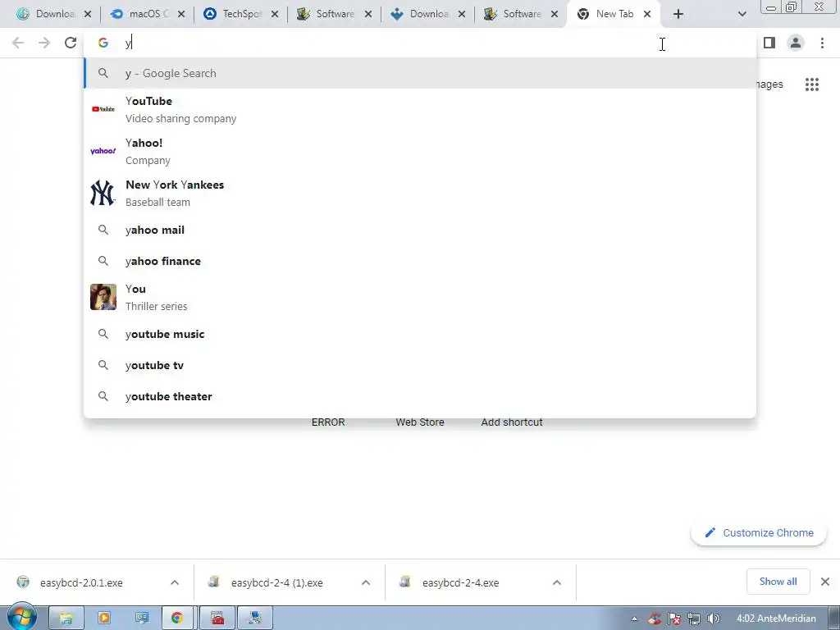The width and height of the screenshot is (840, 630).
Task: Open the red toolbox taskbar icon
Action: 217,619
